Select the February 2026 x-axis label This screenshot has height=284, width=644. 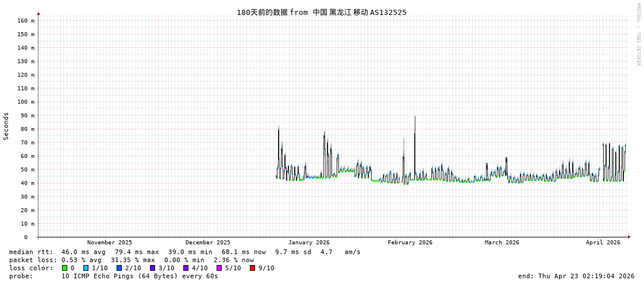click(410, 243)
